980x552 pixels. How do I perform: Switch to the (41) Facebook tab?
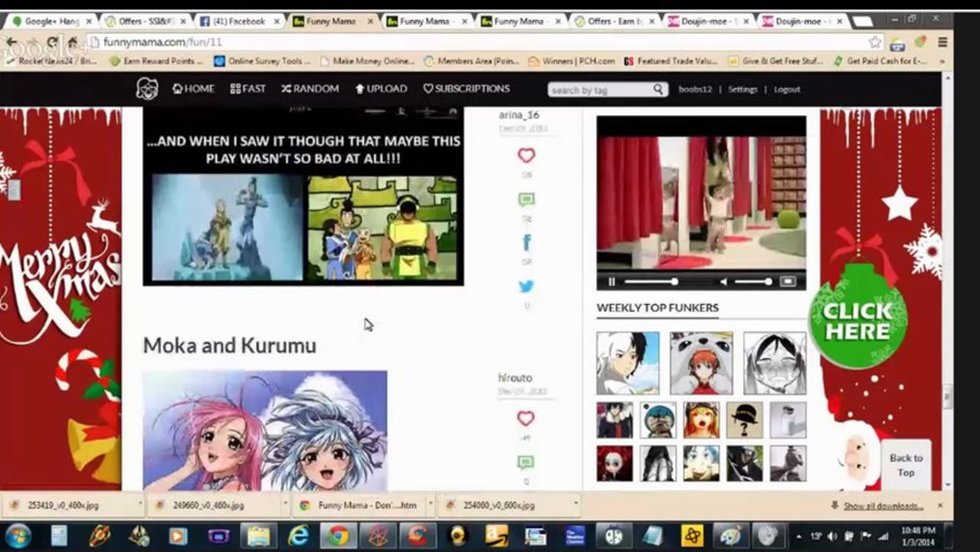[x=239, y=21]
